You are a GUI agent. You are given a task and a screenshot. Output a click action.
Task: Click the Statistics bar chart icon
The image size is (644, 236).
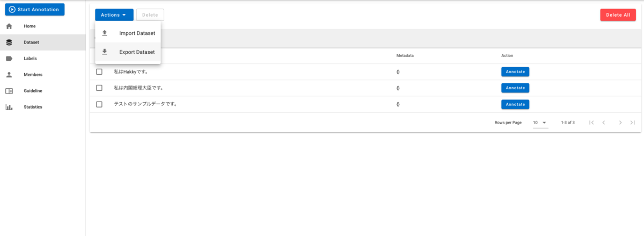coord(9,107)
